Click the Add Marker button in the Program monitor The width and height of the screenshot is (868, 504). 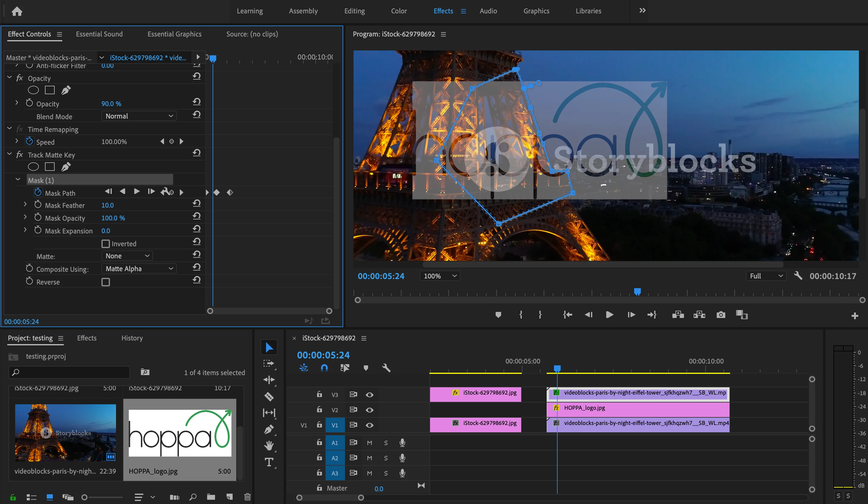point(498,315)
